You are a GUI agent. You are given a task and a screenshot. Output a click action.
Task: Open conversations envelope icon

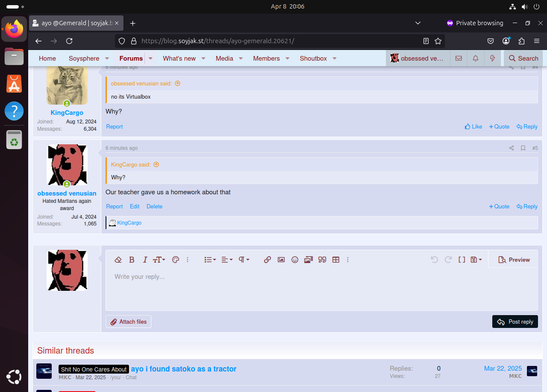pyautogui.click(x=459, y=59)
